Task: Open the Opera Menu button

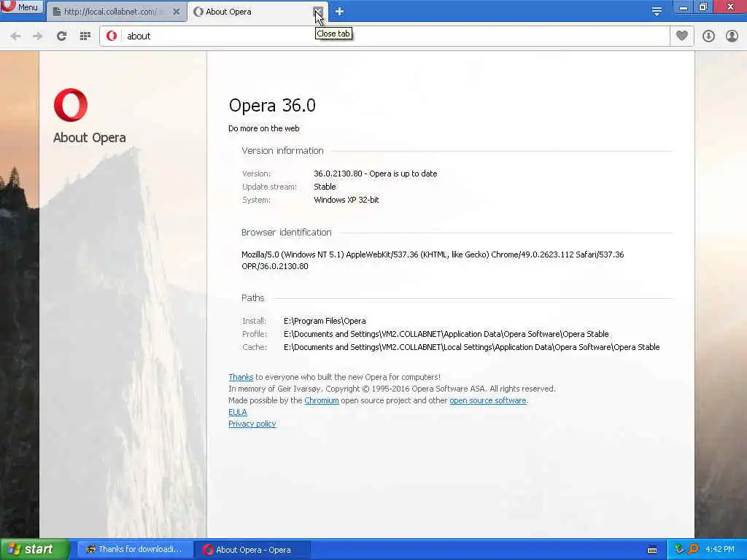Action: pos(21,7)
